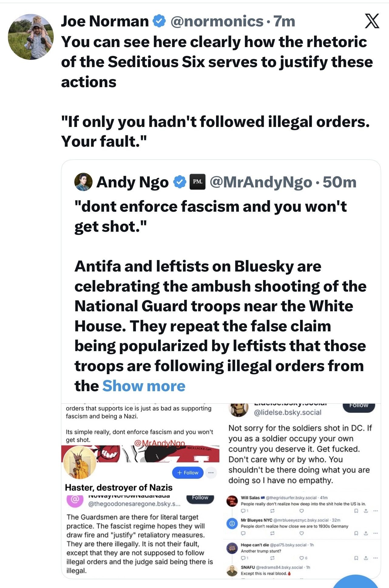Like the Hope can't die reply
Viewport: 389px width, 588px height.
coord(302,558)
